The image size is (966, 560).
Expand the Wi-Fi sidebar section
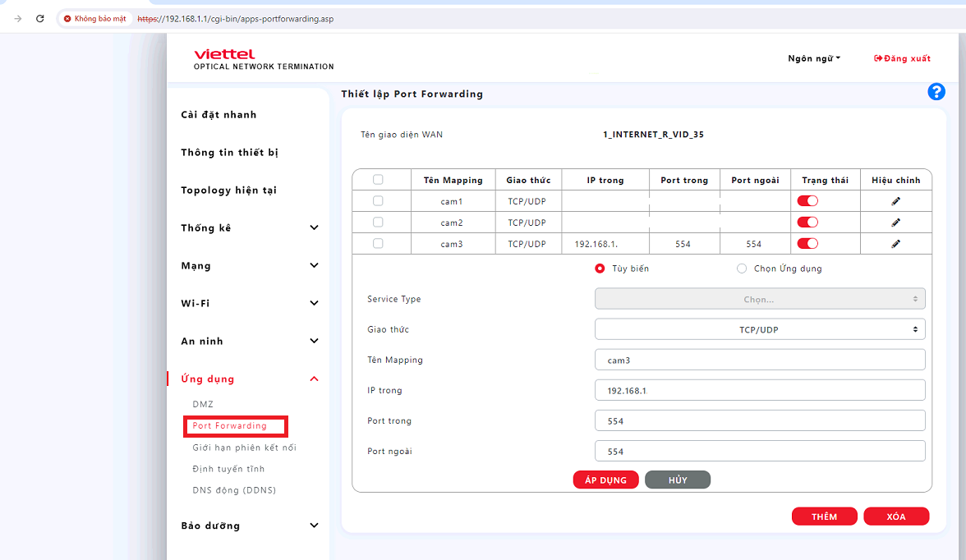pyautogui.click(x=249, y=304)
